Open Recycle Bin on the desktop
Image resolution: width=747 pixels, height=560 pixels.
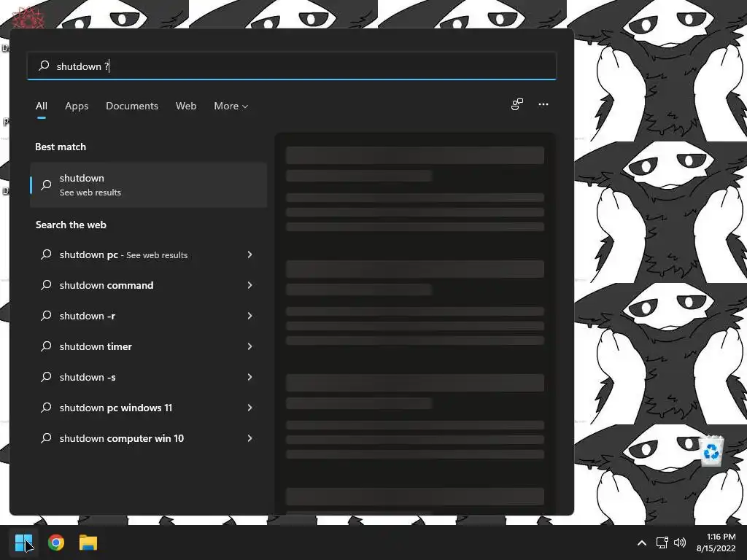711,451
